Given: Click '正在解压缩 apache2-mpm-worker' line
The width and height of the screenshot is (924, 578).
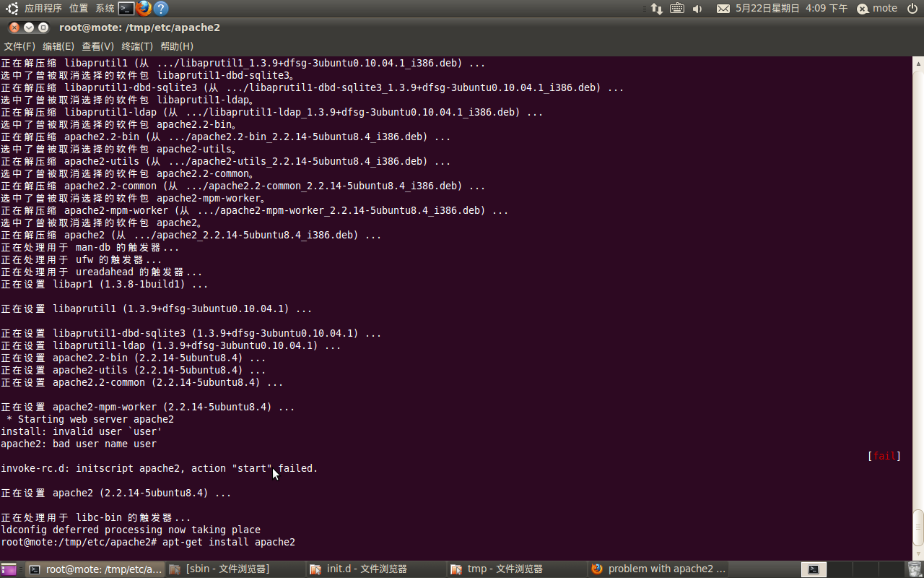Looking at the screenshot, I should (255, 210).
